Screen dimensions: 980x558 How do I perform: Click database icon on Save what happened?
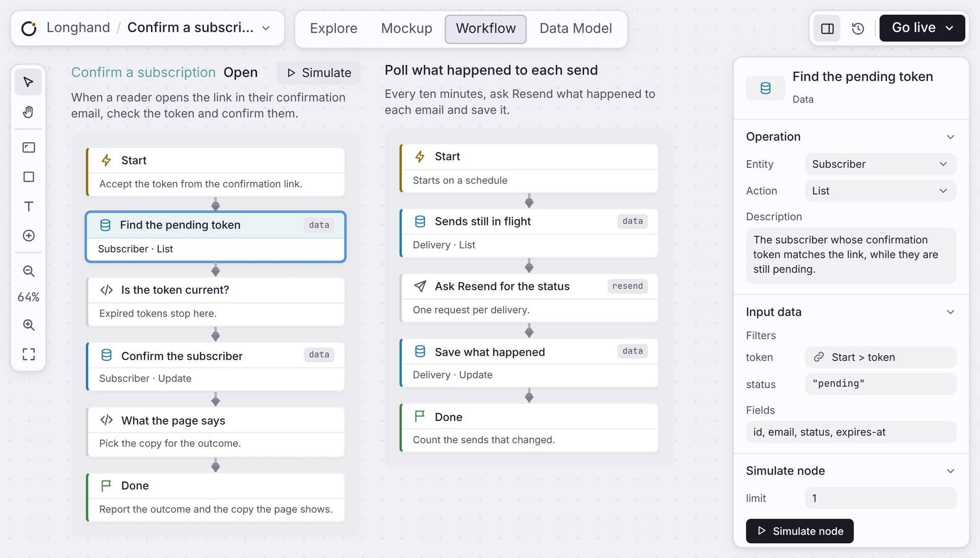click(420, 351)
